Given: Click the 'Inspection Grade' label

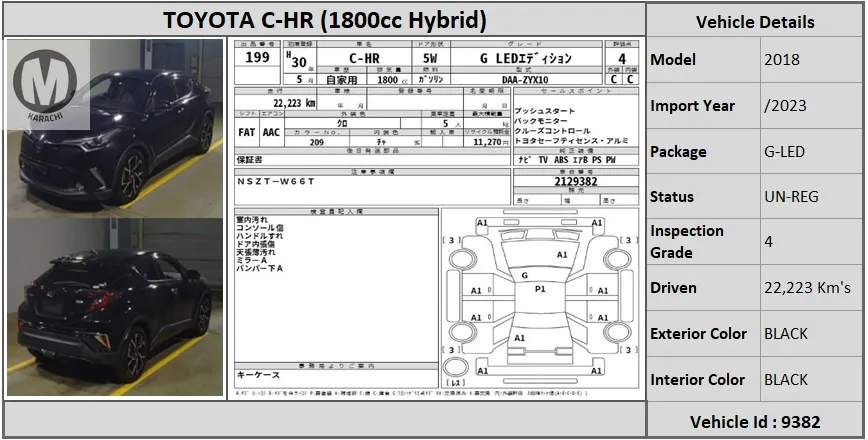Looking at the screenshot, I should coord(687,241).
